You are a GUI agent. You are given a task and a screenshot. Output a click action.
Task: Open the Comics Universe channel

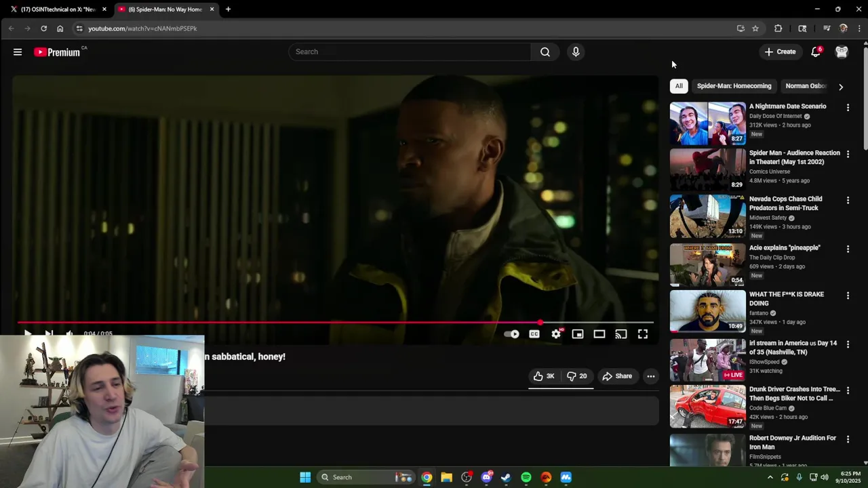(x=770, y=171)
